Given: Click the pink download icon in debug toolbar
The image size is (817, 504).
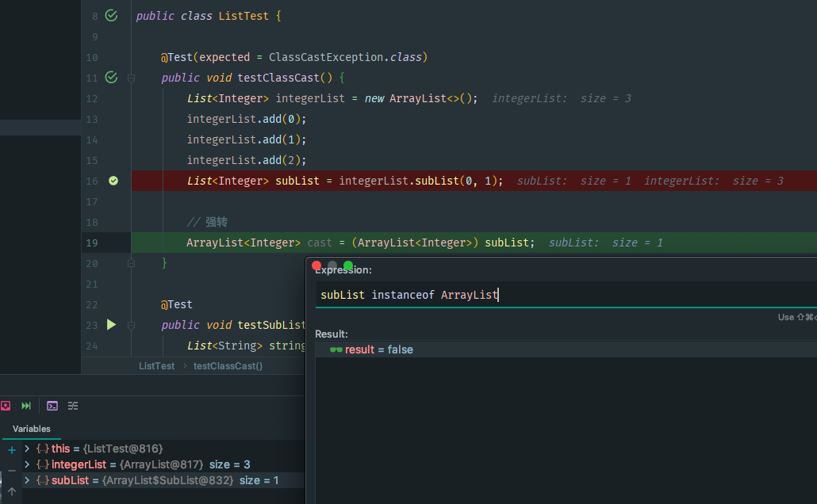Looking at the screenshot, I should [6, 406].
